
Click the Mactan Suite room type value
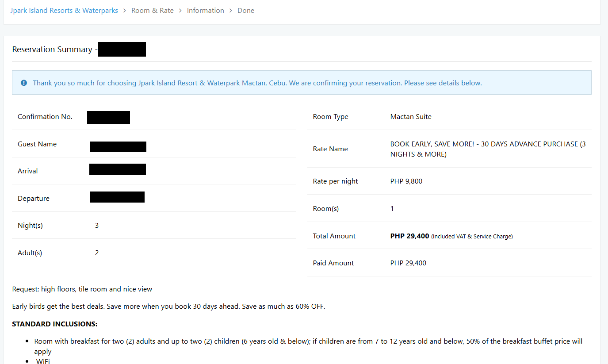click(x=411, y=117)
